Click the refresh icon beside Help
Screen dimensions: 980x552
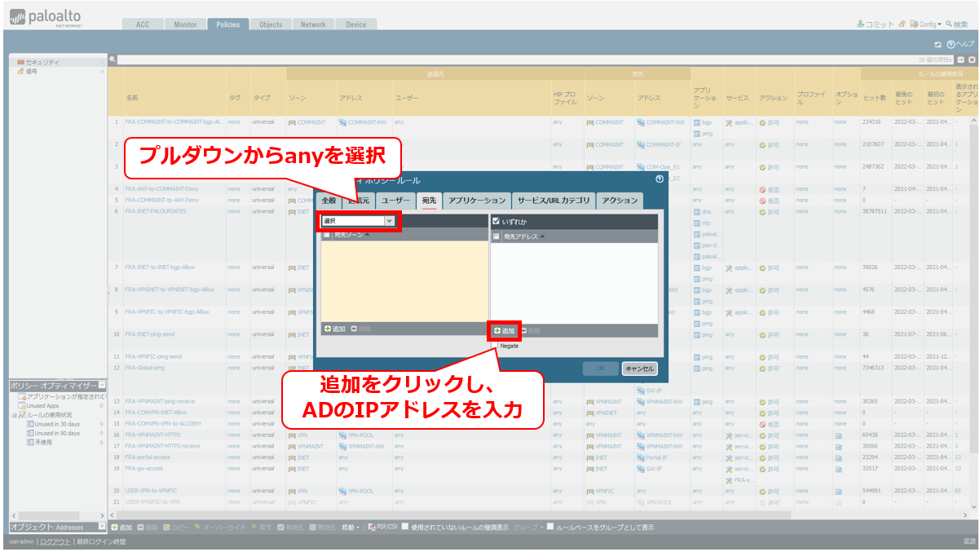[938, 43]
